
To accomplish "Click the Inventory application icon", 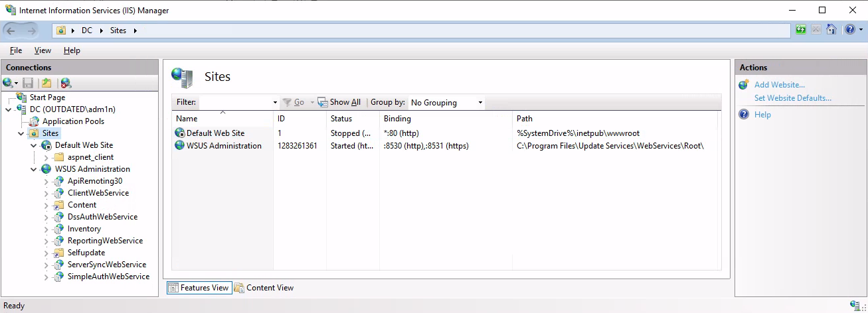I will (x=59, y=229).
